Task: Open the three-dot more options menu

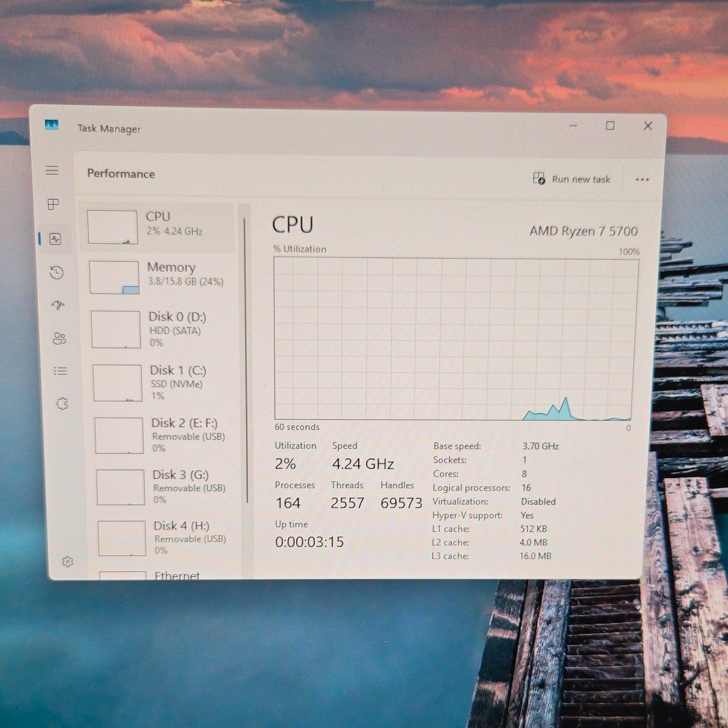Action: (x=642, y=180)
